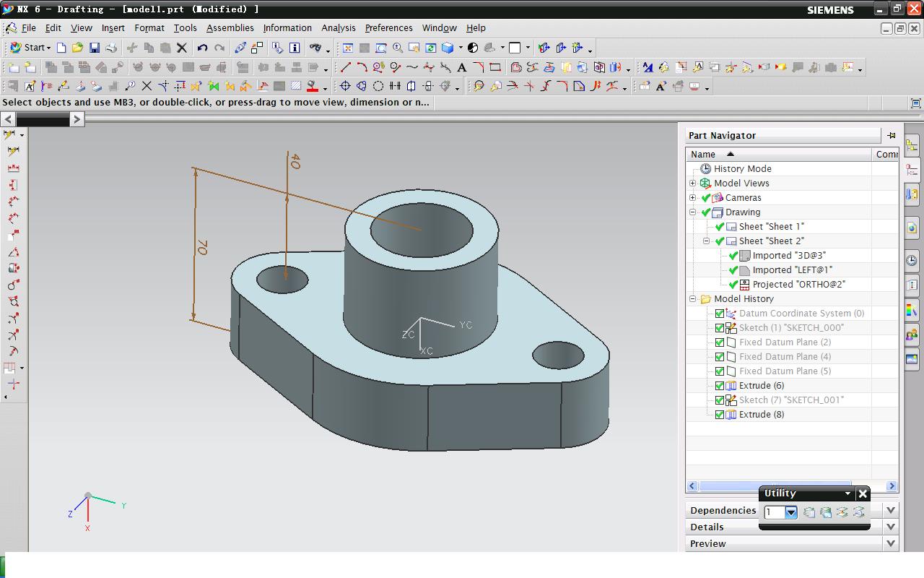Toggle Datum Coordinate System (0) checkbox
The image size is (924, 578).
(719, 313)
